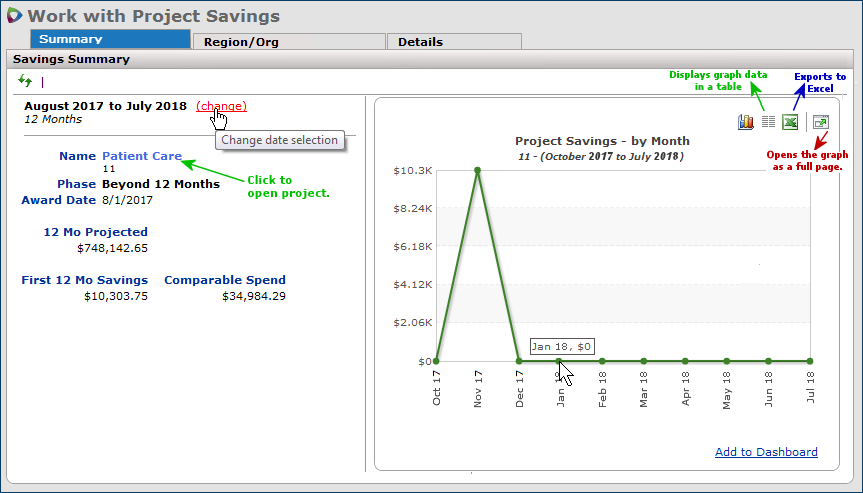Click the Mar 18 data point on graph

tap(643, 361)
